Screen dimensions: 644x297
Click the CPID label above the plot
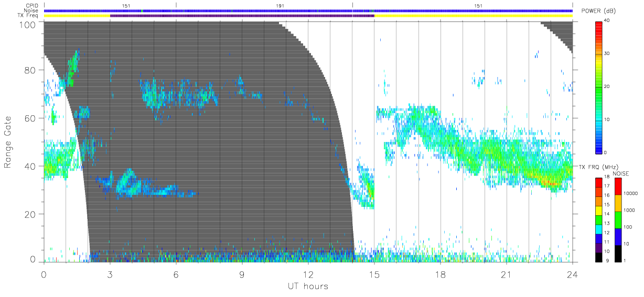pyautogui.click(x=32, y=6)
